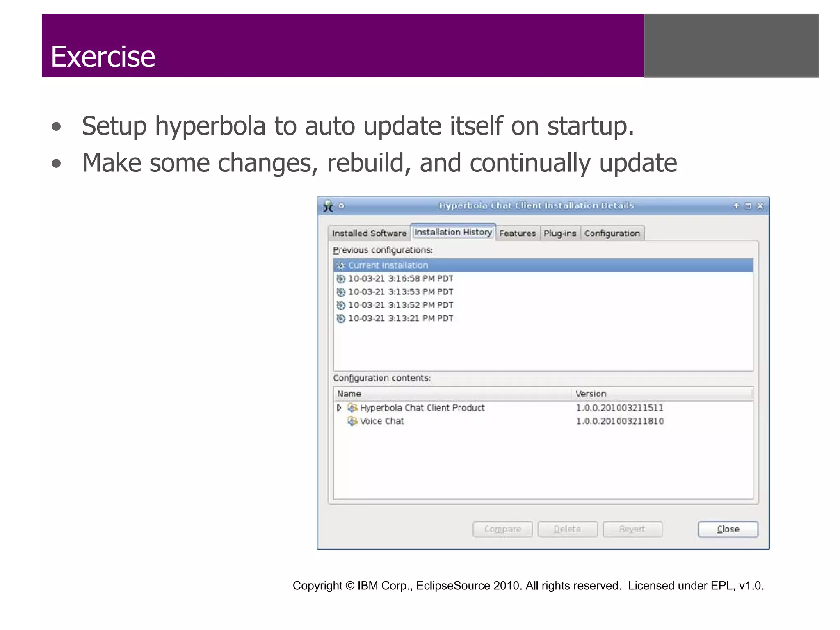
Task: Click the Revert button
Action: tap(632, 529)
